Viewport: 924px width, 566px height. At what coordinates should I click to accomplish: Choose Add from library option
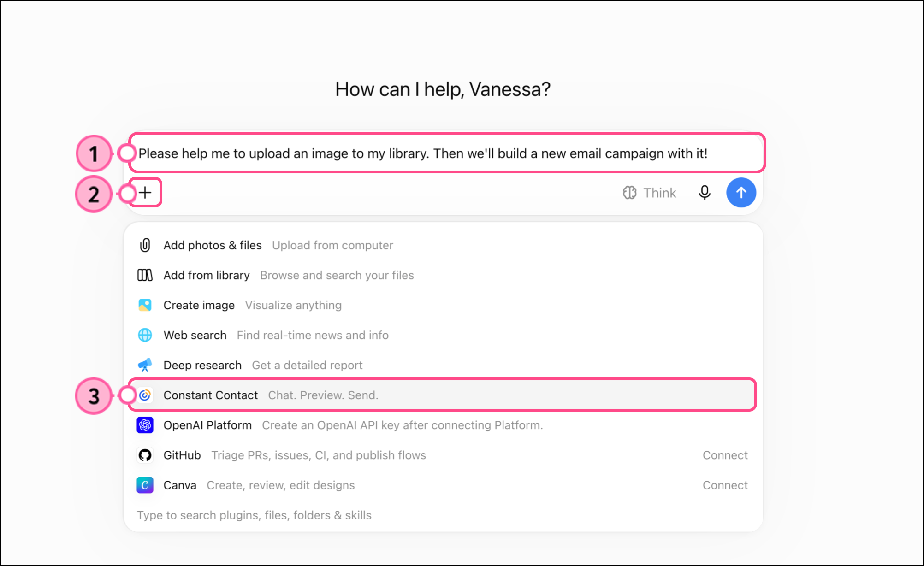click(443, 275)
